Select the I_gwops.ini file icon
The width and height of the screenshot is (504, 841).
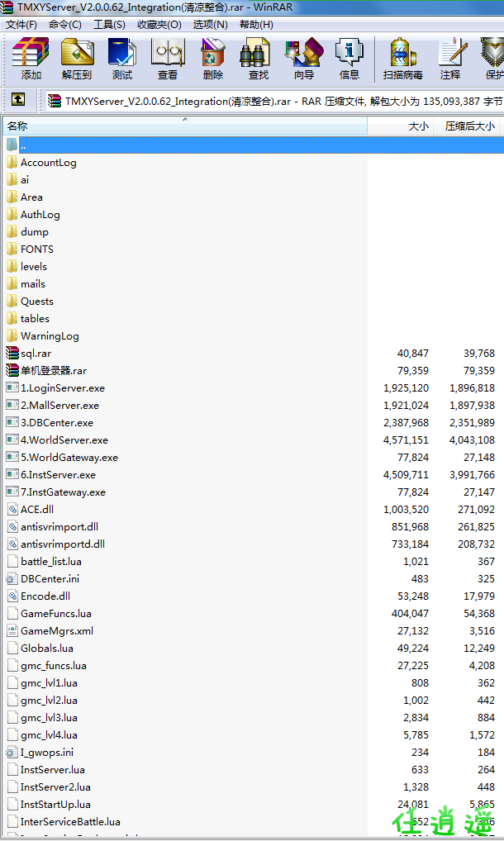12,752
